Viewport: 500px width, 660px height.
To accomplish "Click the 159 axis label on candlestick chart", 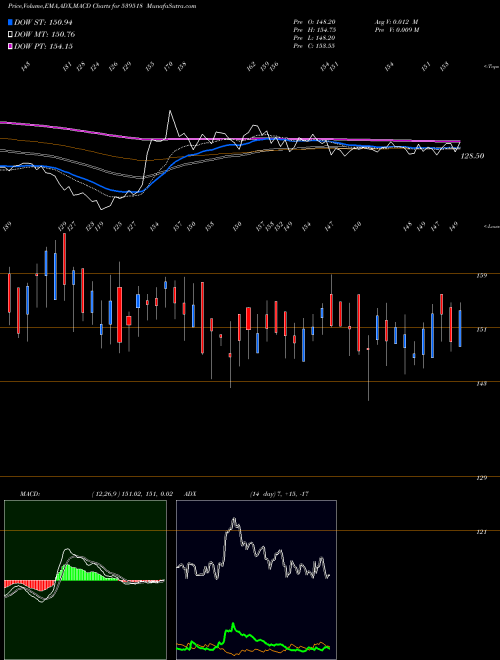I will pos(482,276).
